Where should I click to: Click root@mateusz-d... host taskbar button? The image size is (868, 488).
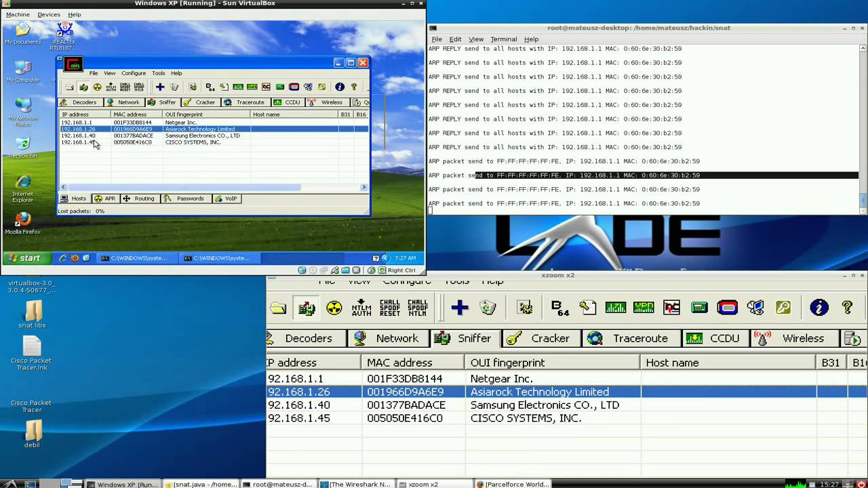[x=279, y=484]
